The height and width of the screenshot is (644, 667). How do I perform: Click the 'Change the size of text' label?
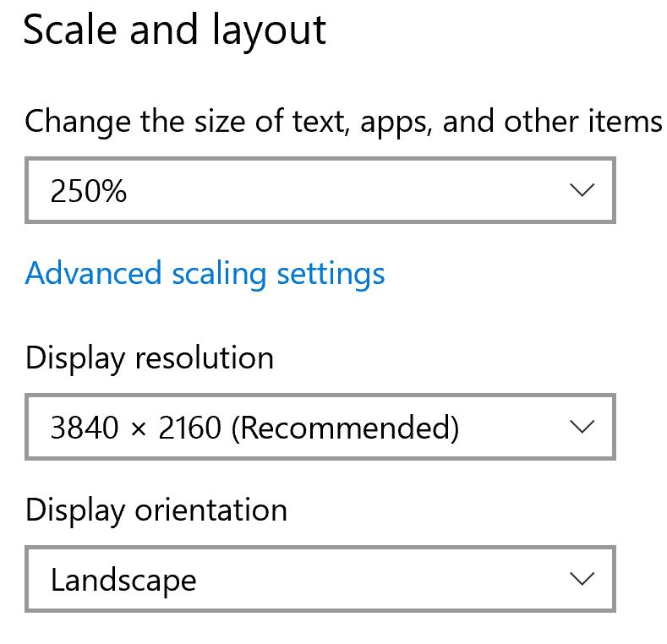coord(343,122)
